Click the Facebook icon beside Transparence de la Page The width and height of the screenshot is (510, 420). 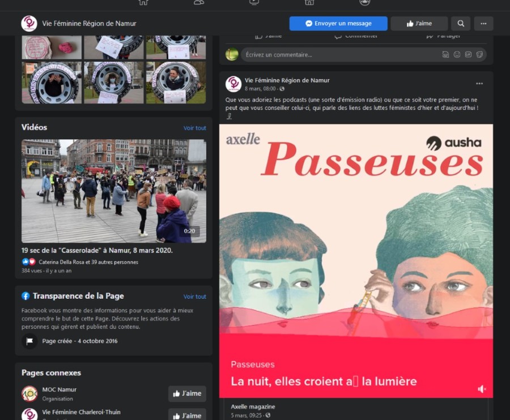click(x=25, y=296)
